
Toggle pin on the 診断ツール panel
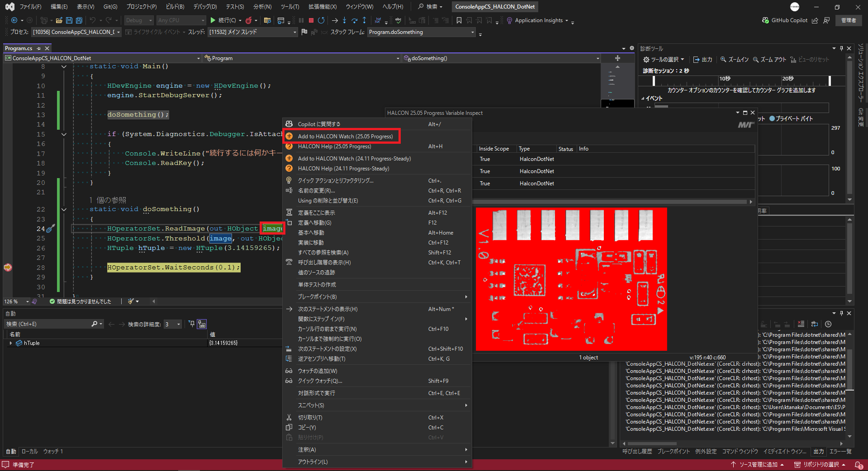point(841,48)
